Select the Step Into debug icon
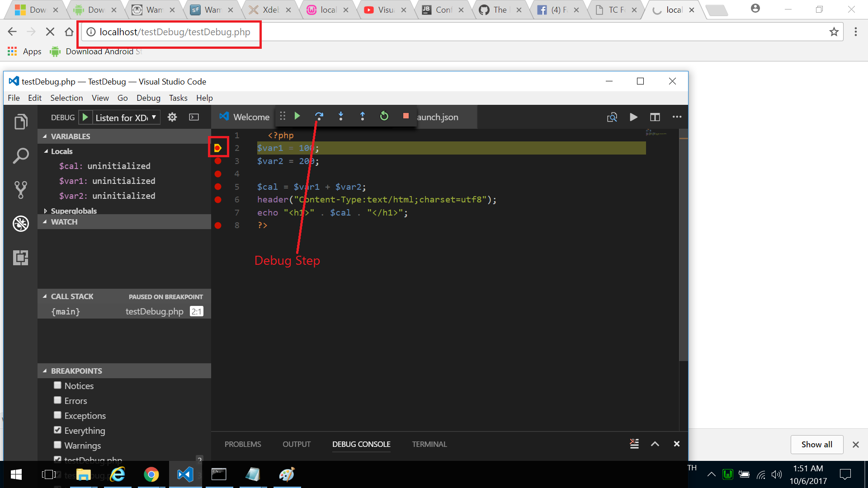The image size is (868, 488). [341, 116]
